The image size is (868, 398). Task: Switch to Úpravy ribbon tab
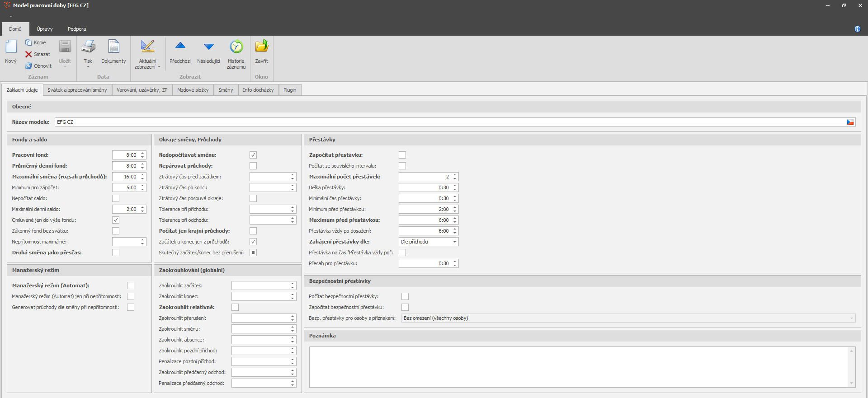click(x=45, y=29)
